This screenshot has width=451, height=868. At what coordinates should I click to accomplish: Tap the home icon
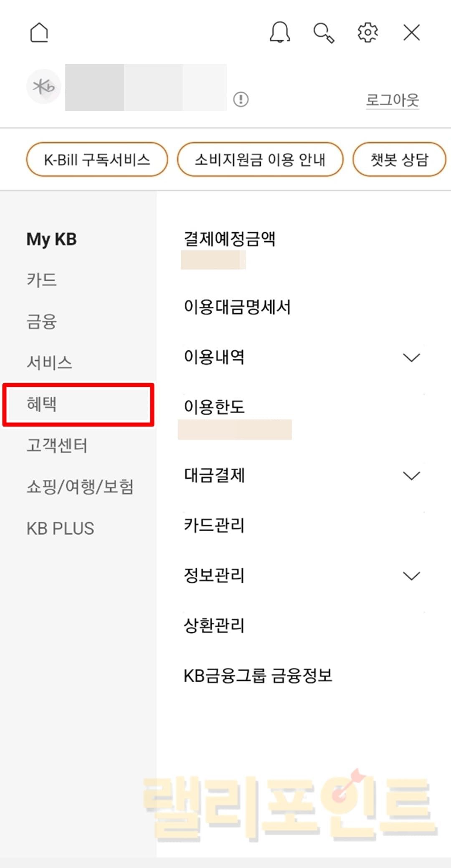[39, 33]
